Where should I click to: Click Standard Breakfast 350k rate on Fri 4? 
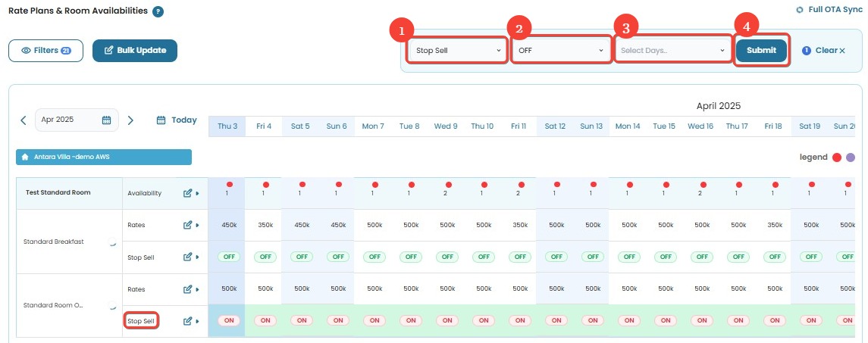click(265, 225)
